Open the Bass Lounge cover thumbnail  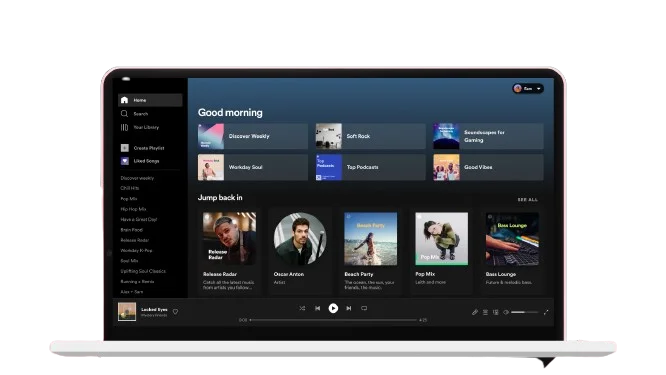coord(512,239)
